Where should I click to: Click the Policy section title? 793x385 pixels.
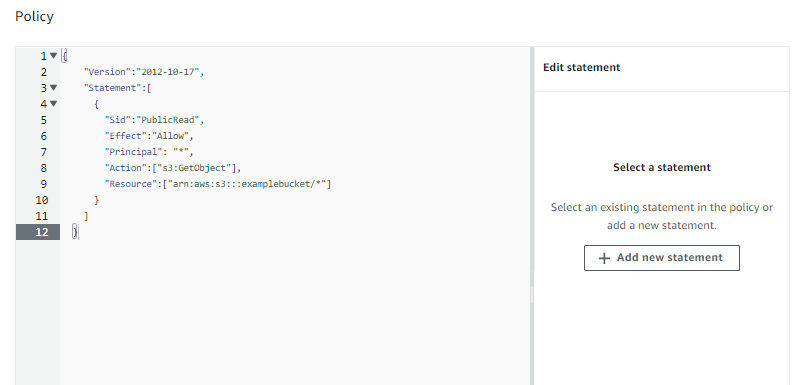tap(34, 17)
